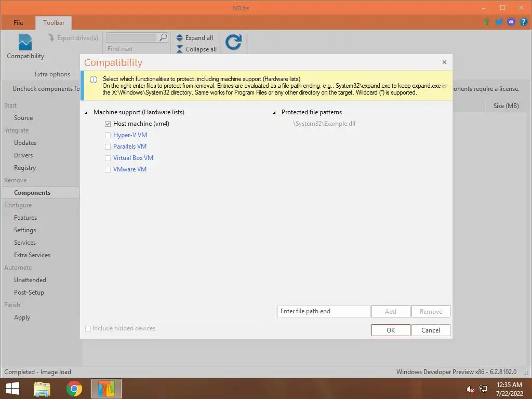Collapse Machine support (Hardware lists) group
The width and height of the screenshot is (532, 399).
[86, 112]
